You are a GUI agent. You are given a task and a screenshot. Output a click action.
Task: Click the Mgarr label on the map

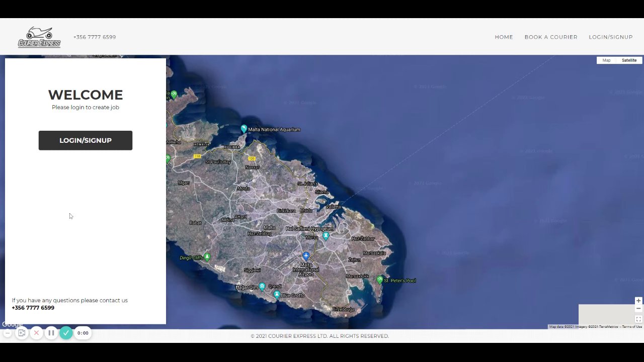(x=184, y=183)
